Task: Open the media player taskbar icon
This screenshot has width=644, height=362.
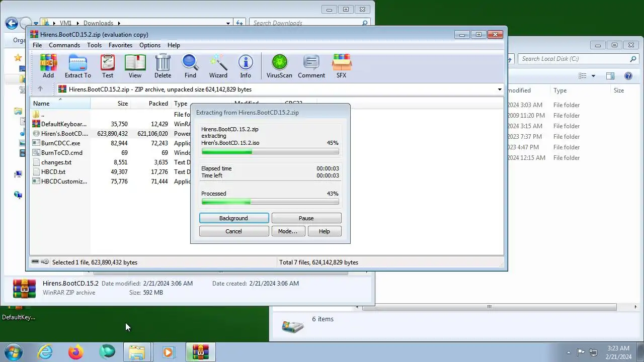Action: click(168, 352)
